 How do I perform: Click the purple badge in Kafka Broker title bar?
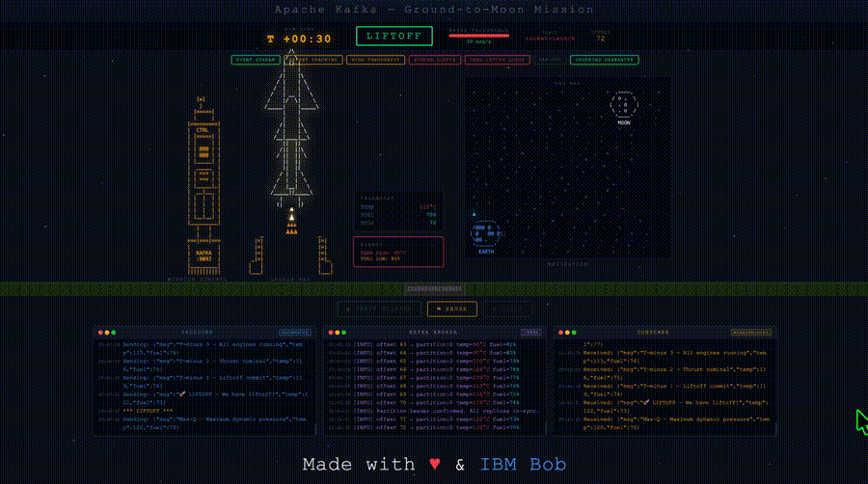tap(531, 333)
